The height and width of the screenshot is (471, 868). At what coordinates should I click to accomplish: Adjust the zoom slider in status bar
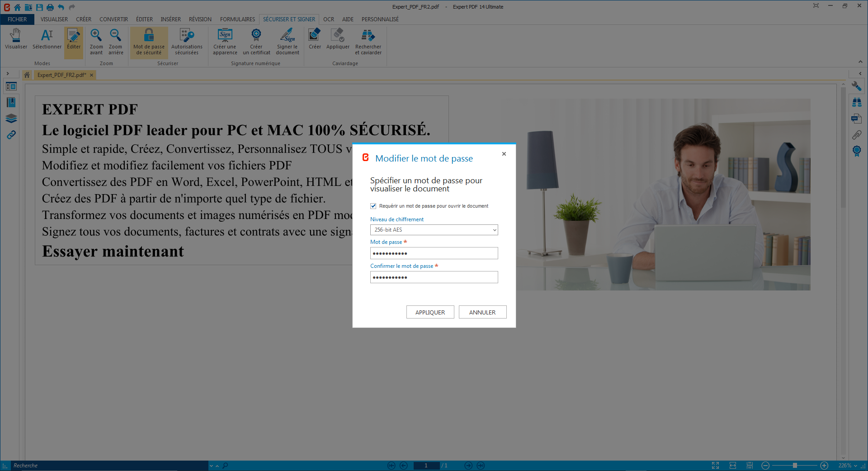point(795,466)
